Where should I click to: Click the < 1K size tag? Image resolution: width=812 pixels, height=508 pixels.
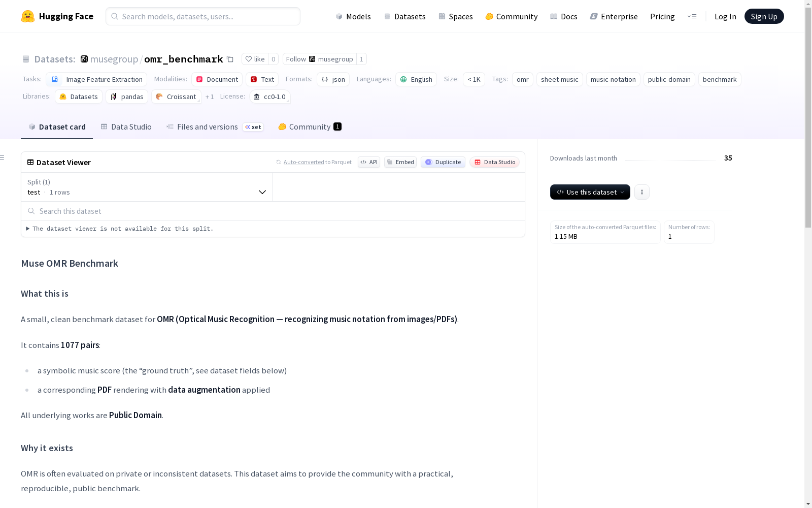tap(474, 79)
